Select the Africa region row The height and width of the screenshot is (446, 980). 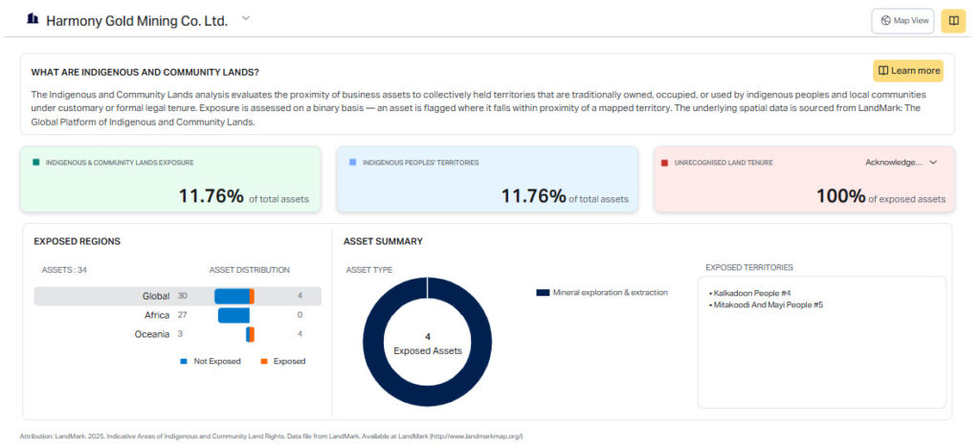[177, 316]
